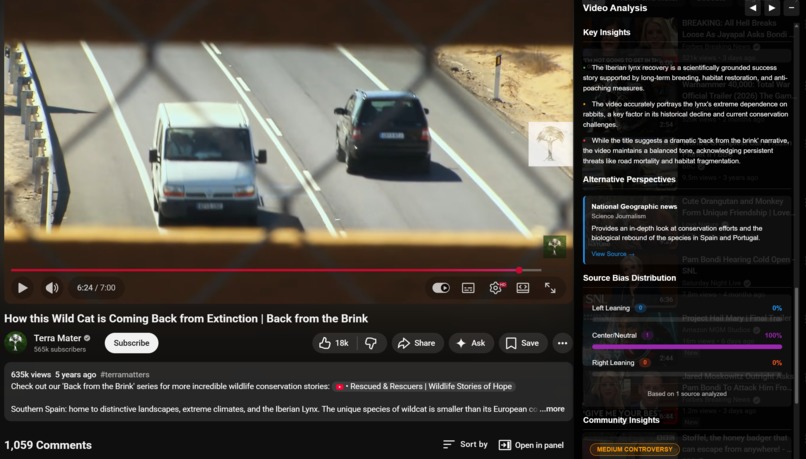The width and height of the screenshot is (806, 459).
Task: Click the MEDIUM CONTROVERSY badge
Action: coord(634,449)
